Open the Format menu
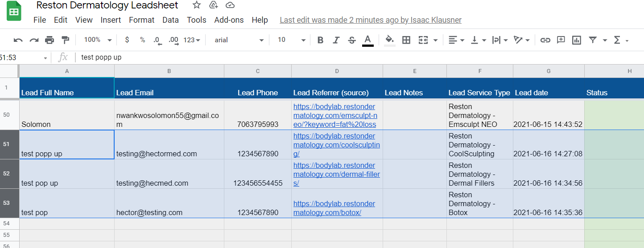This screenshot has height=248, width=644. tap(141, 20)
